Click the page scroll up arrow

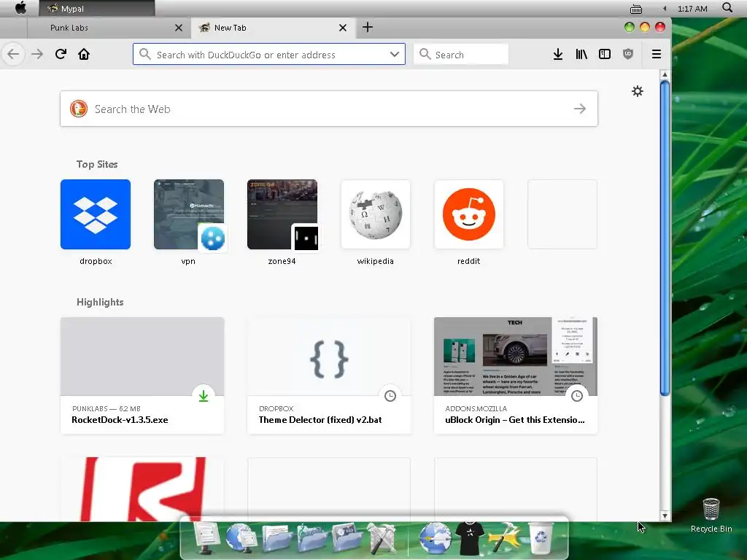665,75
